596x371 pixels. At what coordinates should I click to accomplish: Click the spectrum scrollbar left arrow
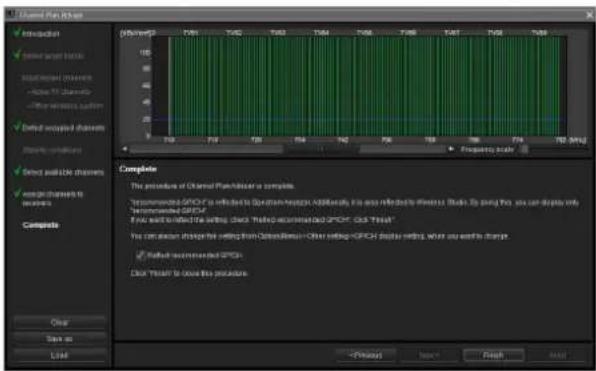(124, 149)
